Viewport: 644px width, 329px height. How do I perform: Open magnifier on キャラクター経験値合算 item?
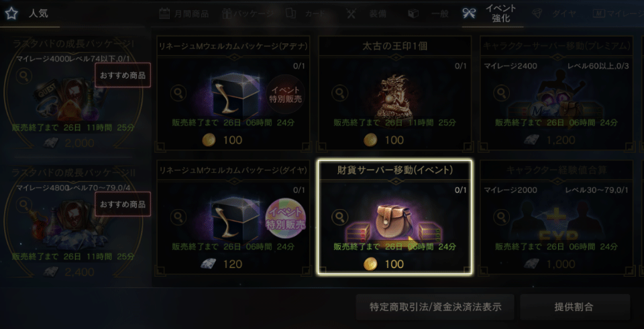tap(502, 217)
